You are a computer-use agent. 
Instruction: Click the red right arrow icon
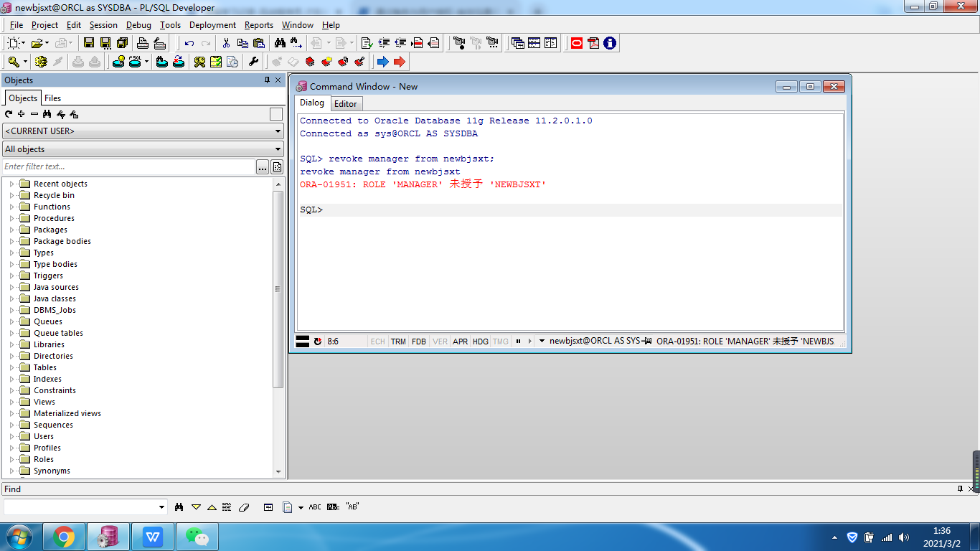click(x=400, y=62)
